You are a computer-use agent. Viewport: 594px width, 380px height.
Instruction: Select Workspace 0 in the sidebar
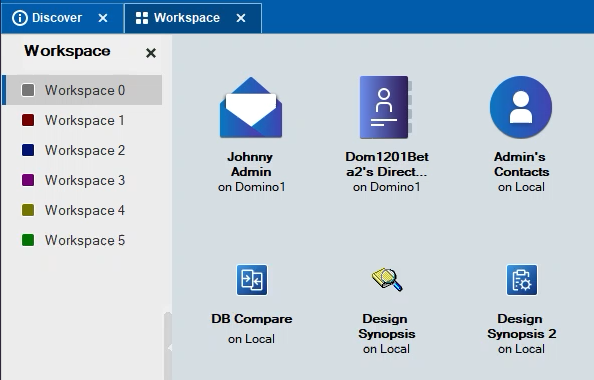point(82,90)
